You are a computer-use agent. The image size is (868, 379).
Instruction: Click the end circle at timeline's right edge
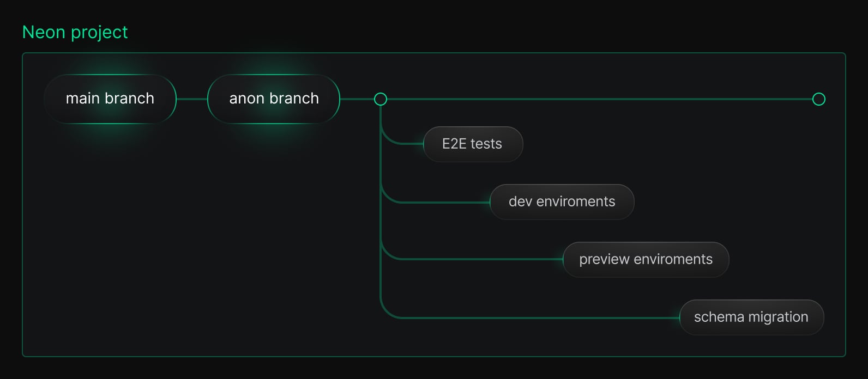point(818,99)
